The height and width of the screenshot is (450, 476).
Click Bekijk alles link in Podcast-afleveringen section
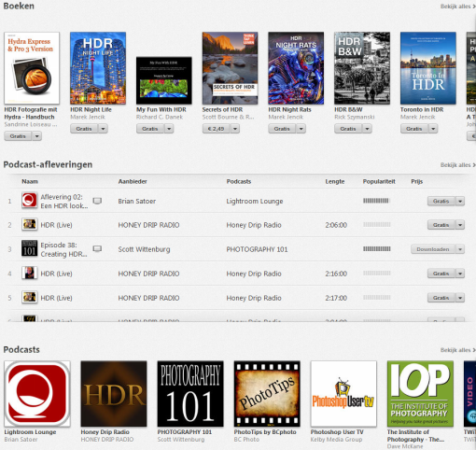pyautogui.click(x=457, y=165)
